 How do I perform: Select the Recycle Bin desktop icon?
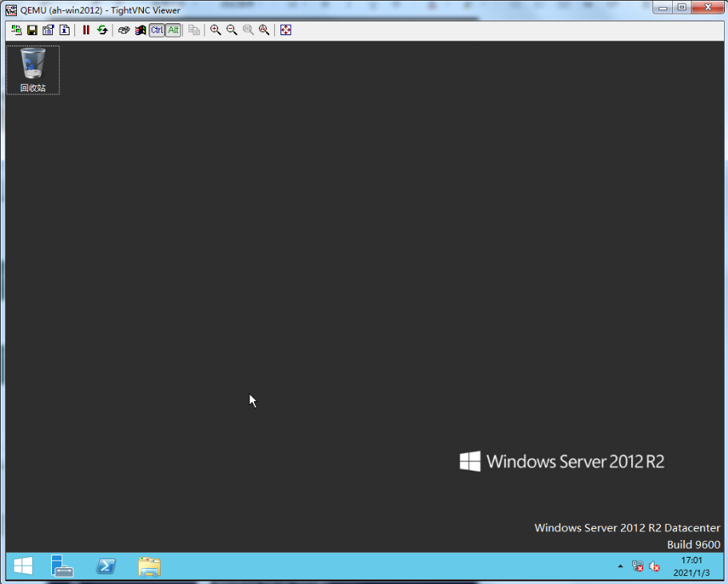[x=33, y=70]
